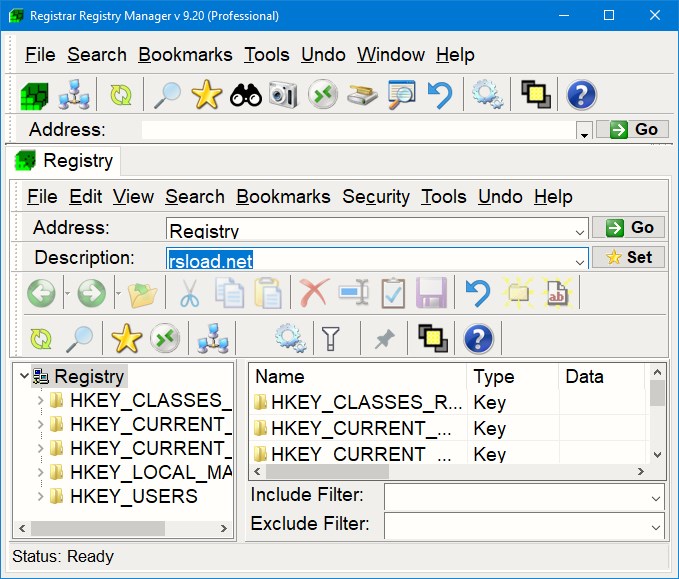Screen dimensions: 679x579
Task: Click the horizontal scrollbar thumb in value list
Action: (327, 471)
